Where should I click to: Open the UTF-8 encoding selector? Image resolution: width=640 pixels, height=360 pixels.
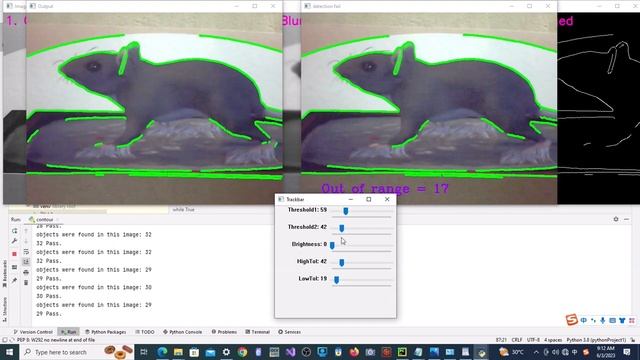[533, 340]
